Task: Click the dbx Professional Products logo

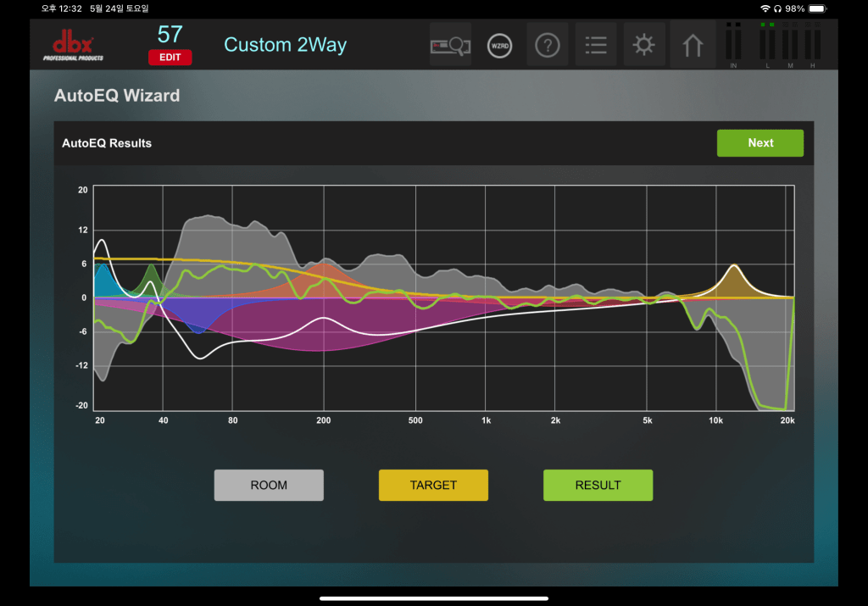Action: click(x=73, y=46)
